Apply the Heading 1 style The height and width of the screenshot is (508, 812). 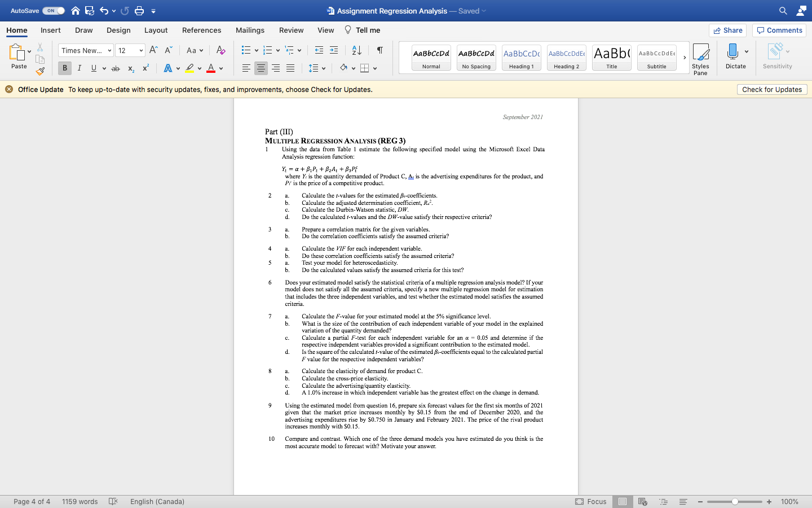tap(522, 58)
